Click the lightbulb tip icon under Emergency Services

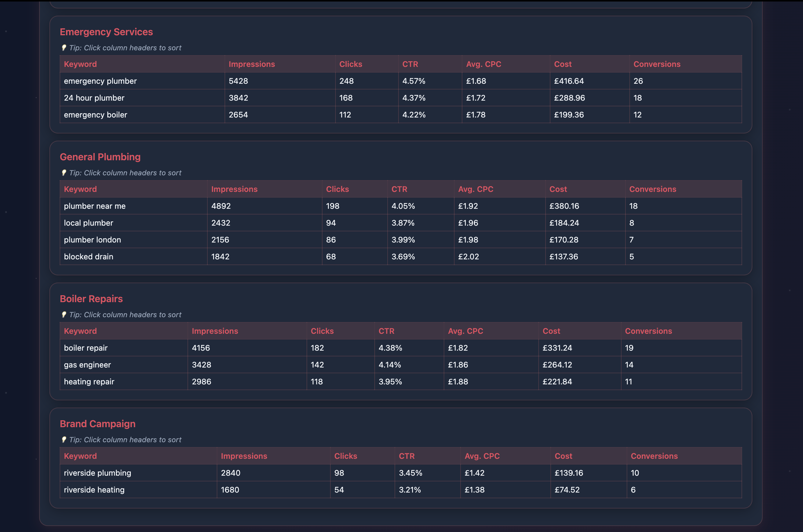65,48
